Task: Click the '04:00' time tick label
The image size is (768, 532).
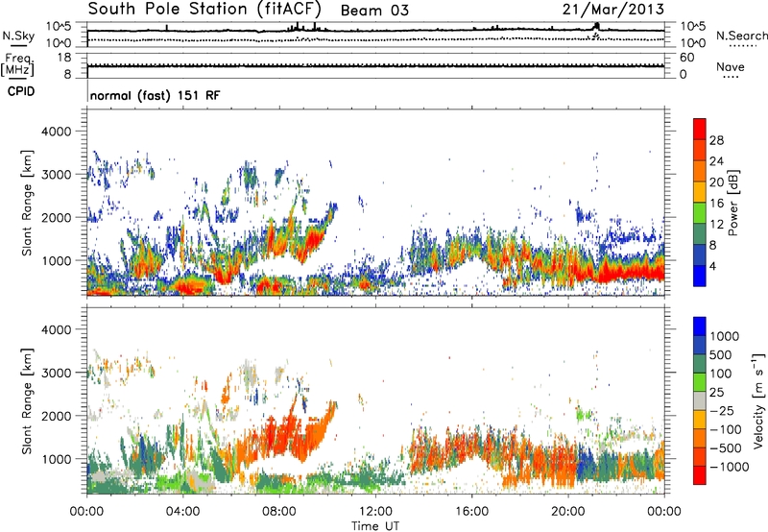Action: coord(182,512)
